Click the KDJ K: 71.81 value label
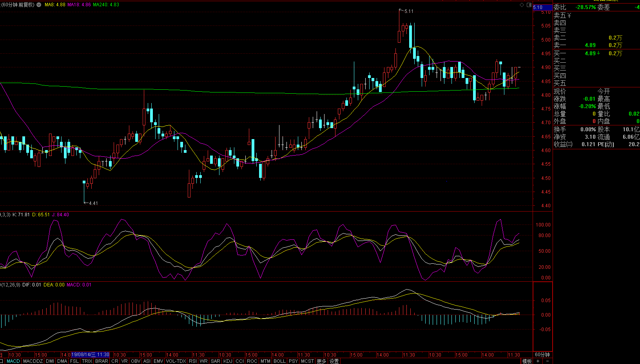Image resolution: width=640 pixels, height=364 pixels. [x=21, y=215]
